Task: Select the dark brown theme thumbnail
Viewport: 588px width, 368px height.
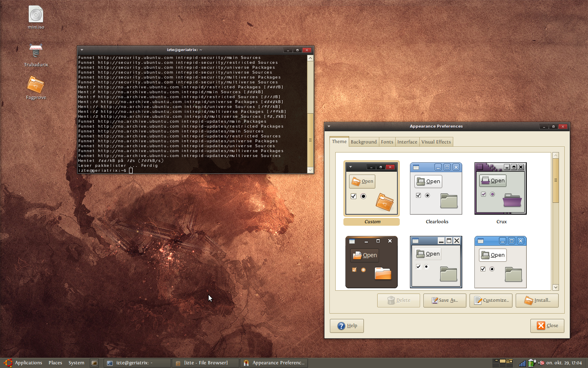Action: [x=372, y=262]
